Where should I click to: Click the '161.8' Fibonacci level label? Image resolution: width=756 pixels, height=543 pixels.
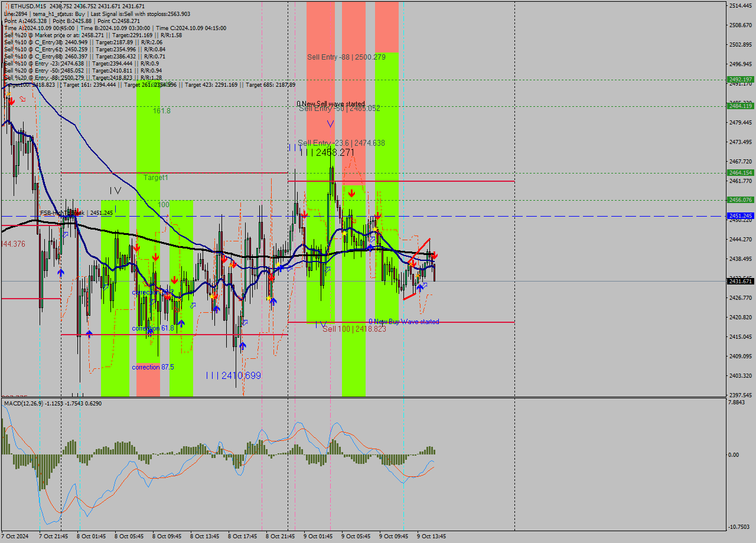(x=162, y=110)
